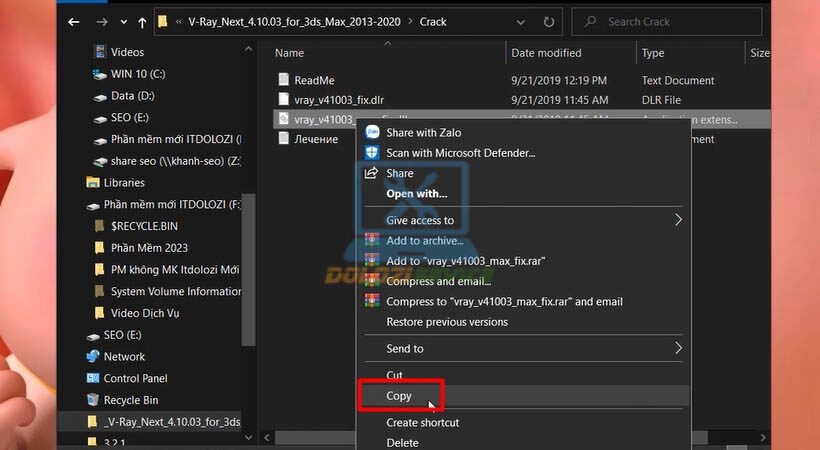Screen dimensions: 820x450
Task: Open the Video Dịch Vụ folder
Action: tap(145, 313)
